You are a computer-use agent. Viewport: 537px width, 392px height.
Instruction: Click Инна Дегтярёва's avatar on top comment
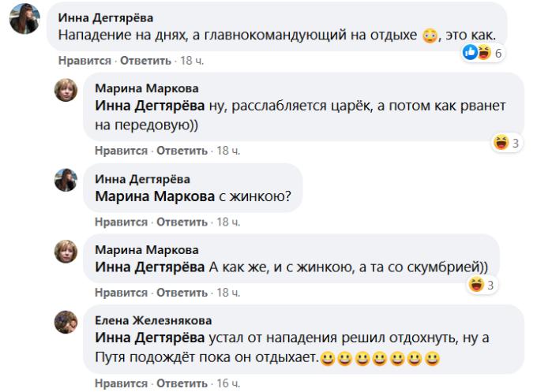pos(21,24)
